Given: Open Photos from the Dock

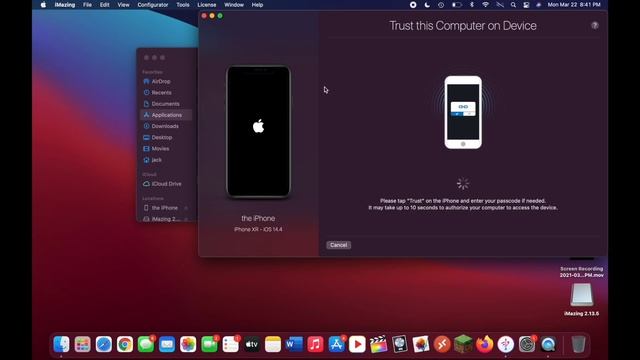Looking at the screenshot, I should (188, 344).
